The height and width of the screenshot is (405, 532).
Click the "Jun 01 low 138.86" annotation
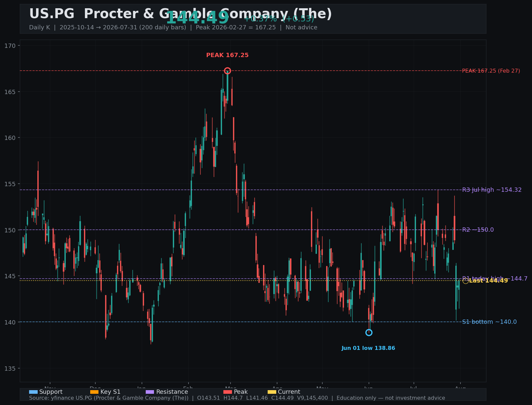coord(368,348)
